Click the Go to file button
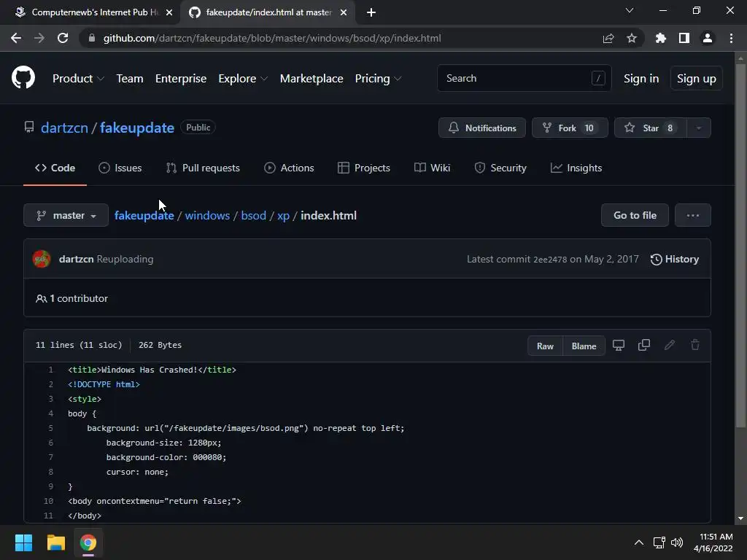 coord(635,215)
